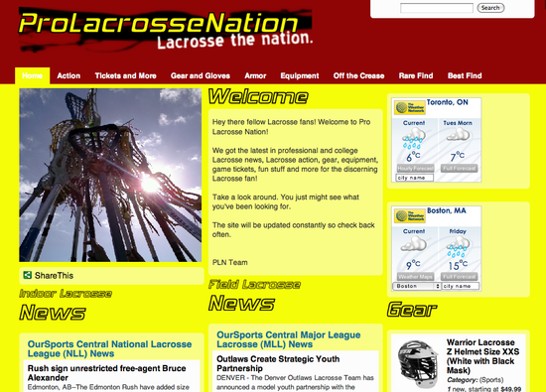Open Gear and Gloves section
Viewport: 546px width, 392px height.
pos(201,75)
